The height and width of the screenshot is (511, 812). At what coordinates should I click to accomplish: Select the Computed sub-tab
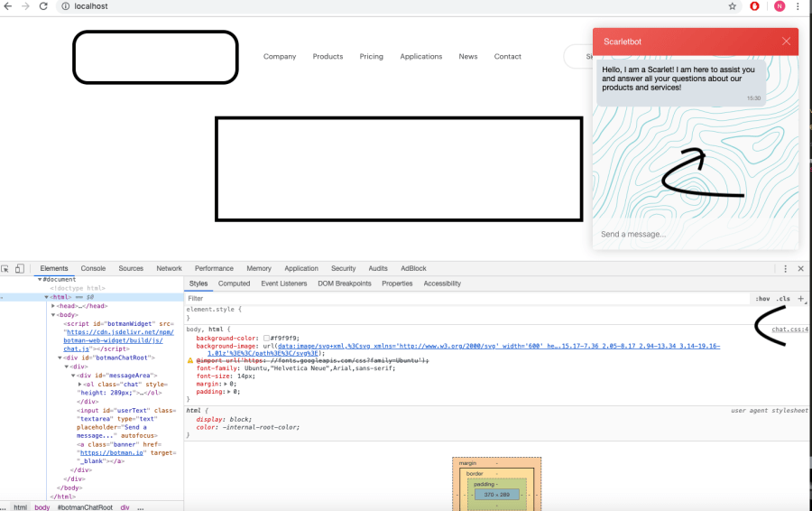[234, 283]
